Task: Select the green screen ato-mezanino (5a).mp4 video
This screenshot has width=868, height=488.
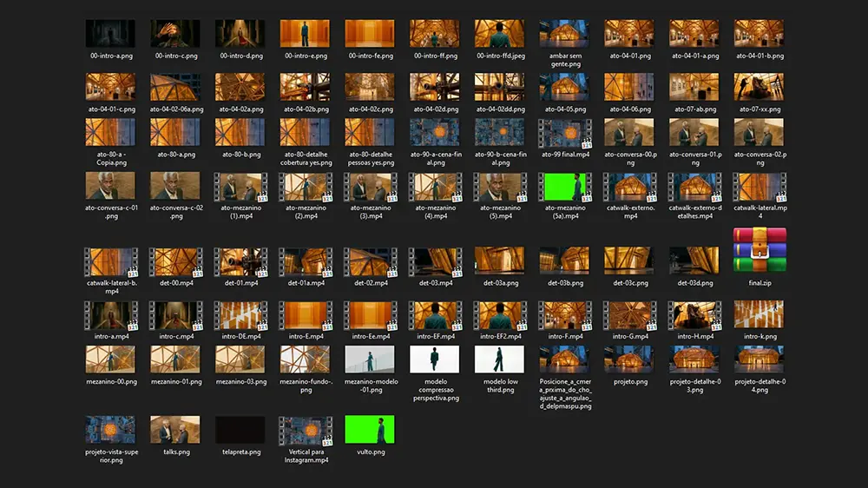Action: (x=565, y=187)
